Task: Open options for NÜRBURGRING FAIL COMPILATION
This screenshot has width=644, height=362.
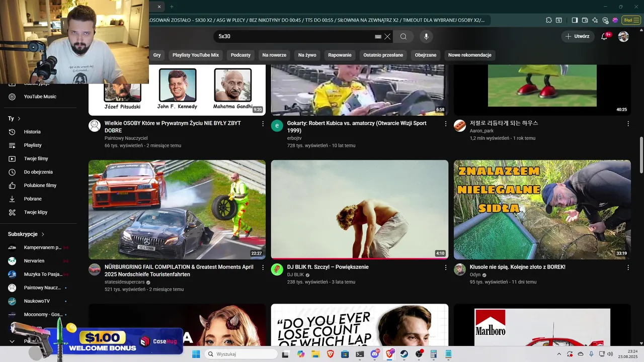Action: 263,267
